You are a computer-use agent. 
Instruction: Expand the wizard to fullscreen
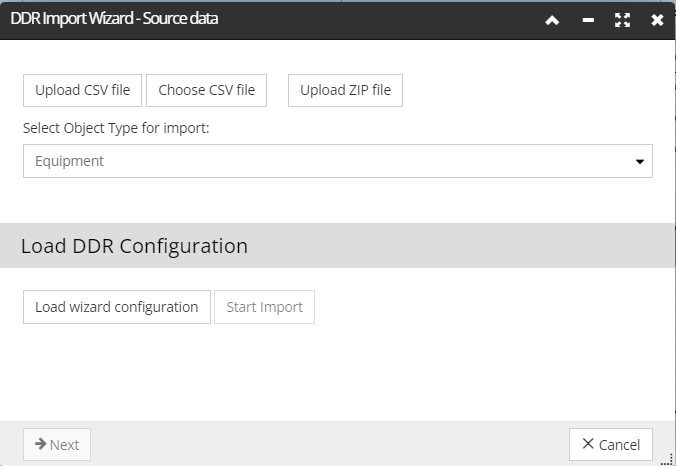pyautogui.click(x=622, y=20)
